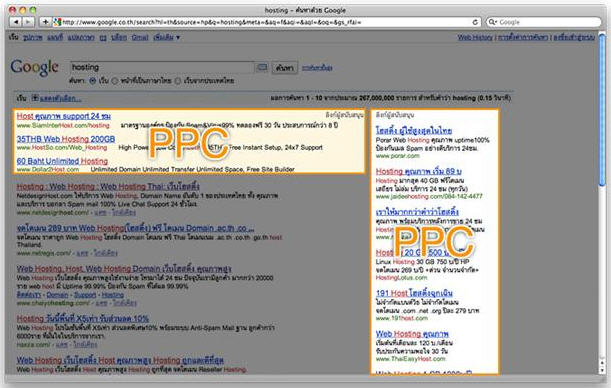This screenshot has width=611, height=388.
Task: Click the Google favicon in address bar
Action: tap(57, 22)
